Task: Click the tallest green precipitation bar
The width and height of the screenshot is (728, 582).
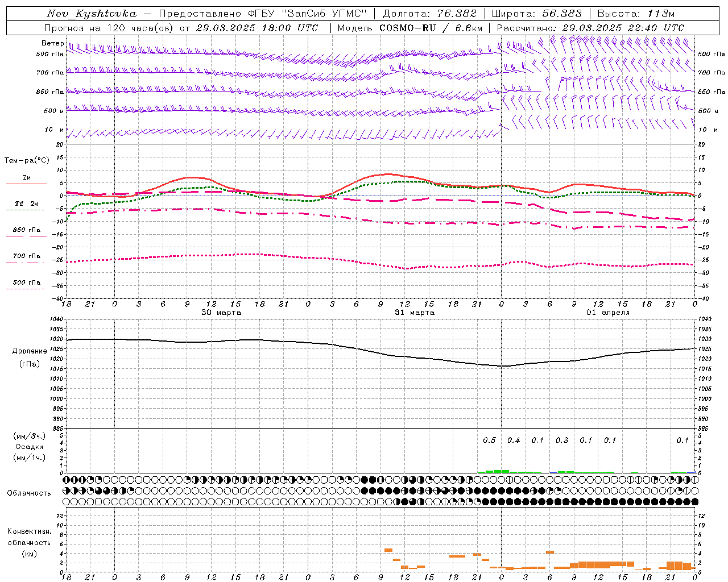Action: click(501, 471)
